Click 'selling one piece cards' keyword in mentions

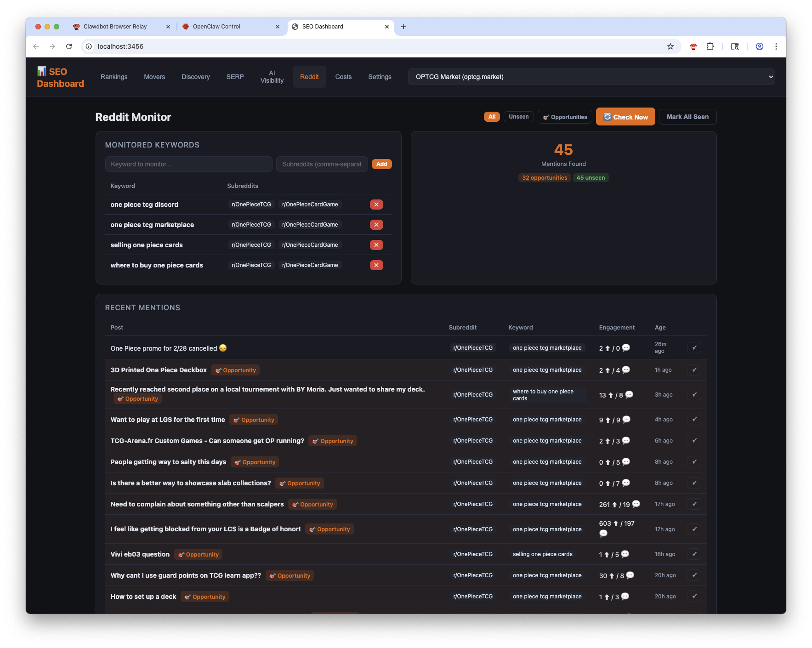coord(543,554)
